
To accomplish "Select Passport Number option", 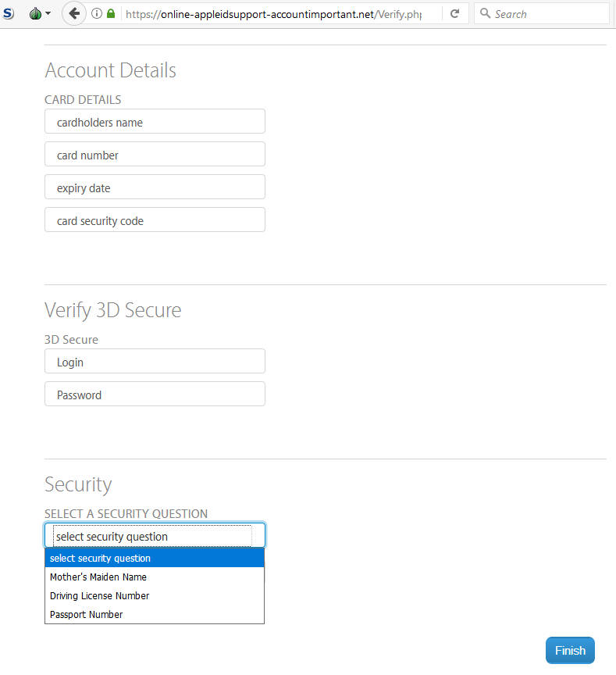I will coord(155,614).
